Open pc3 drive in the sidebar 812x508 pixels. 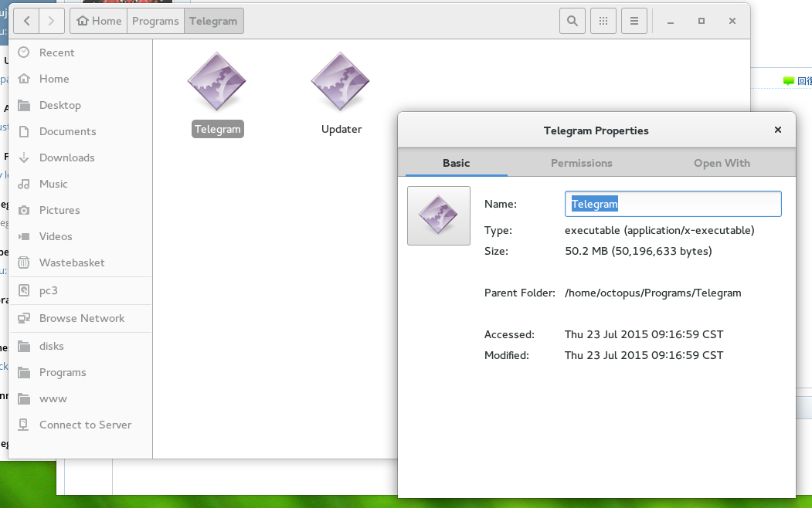pos(80,291)
